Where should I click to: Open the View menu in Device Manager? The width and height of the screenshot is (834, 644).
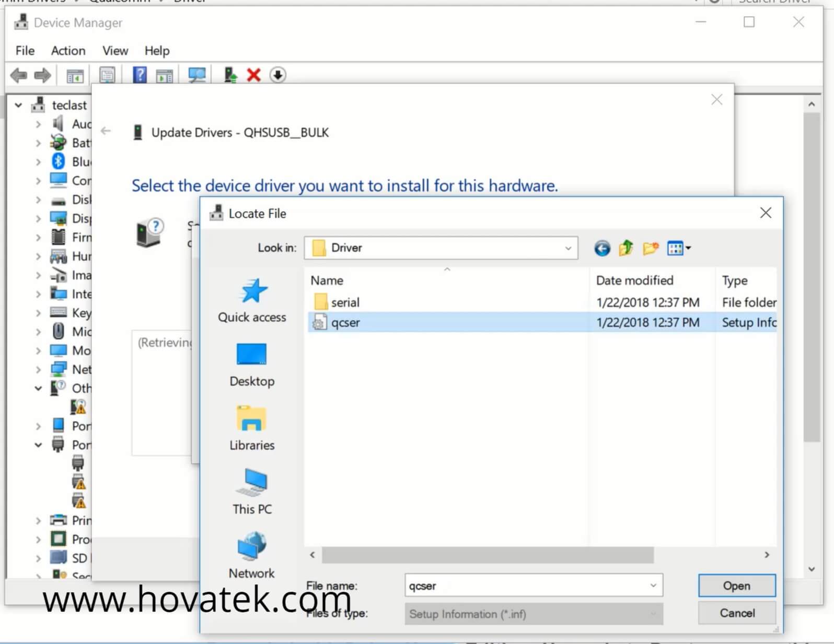pyautogui.click(x=115, y=51)
